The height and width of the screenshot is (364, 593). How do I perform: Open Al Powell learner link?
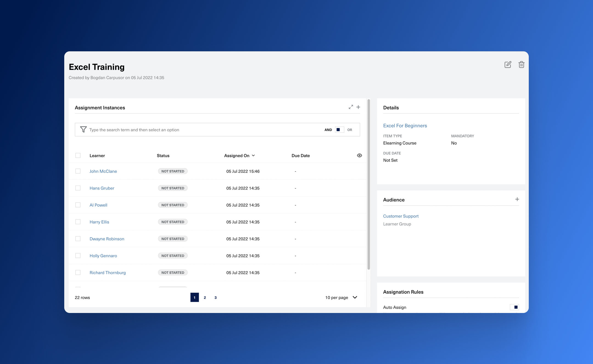point(98,205)
